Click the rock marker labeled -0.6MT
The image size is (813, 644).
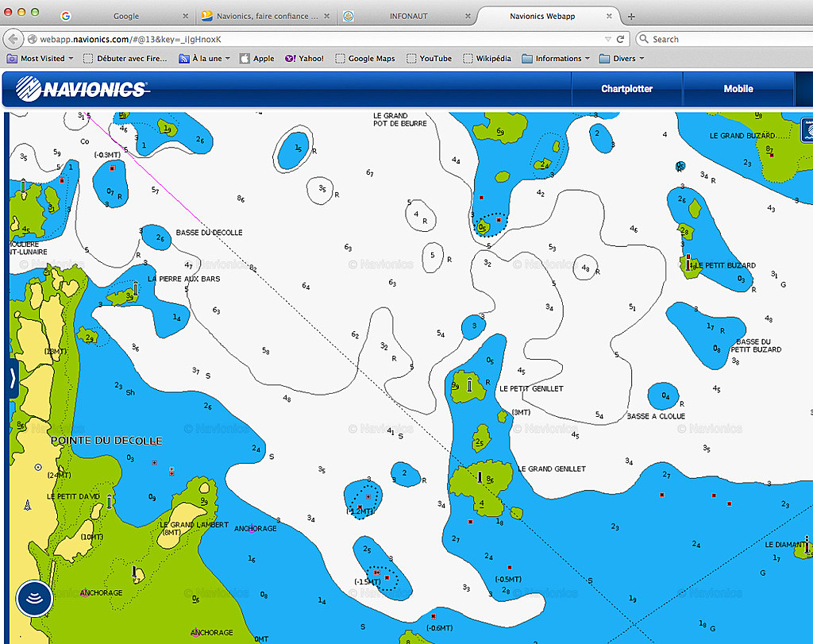433,616
